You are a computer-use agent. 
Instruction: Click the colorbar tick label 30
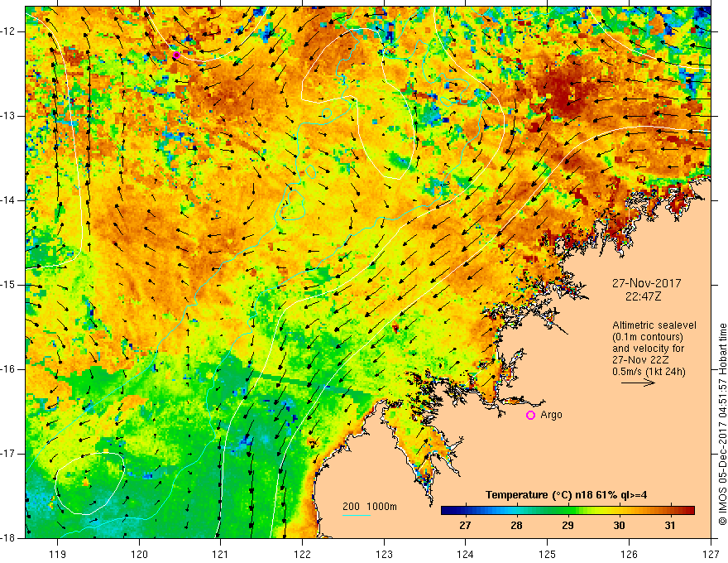[x=619, y=526]
